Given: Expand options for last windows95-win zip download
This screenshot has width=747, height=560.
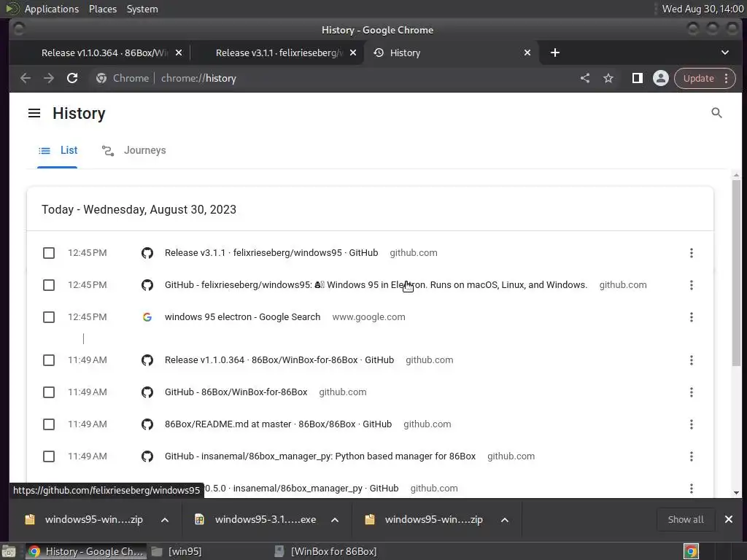Looking at the screenshot, I should 505,520.
